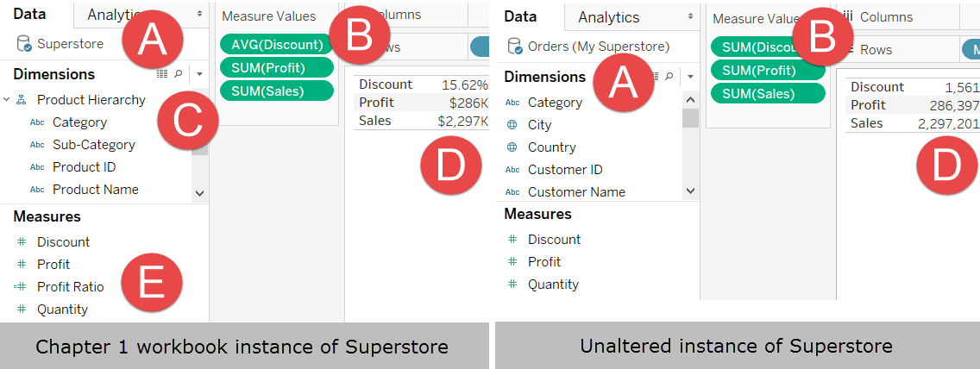This screenshot has height=369, width=980.
Task: Click Orders (My Superstore) data source icon
Action: [514, 47]
